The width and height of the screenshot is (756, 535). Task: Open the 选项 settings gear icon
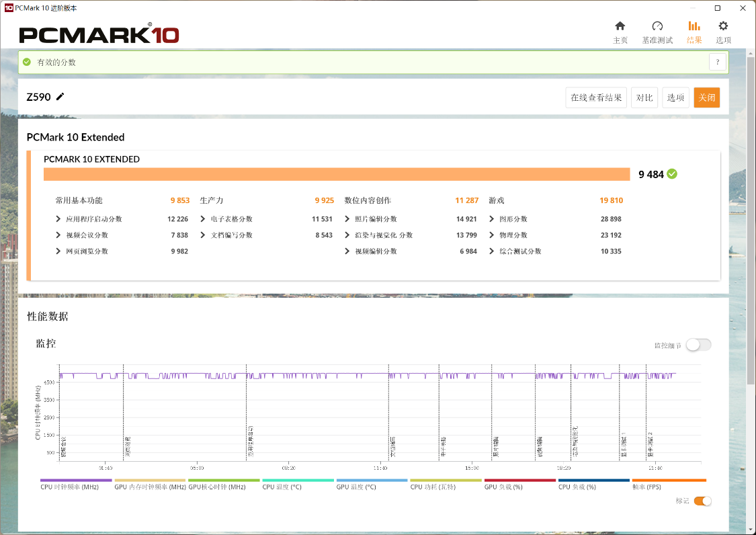point(722,27)
